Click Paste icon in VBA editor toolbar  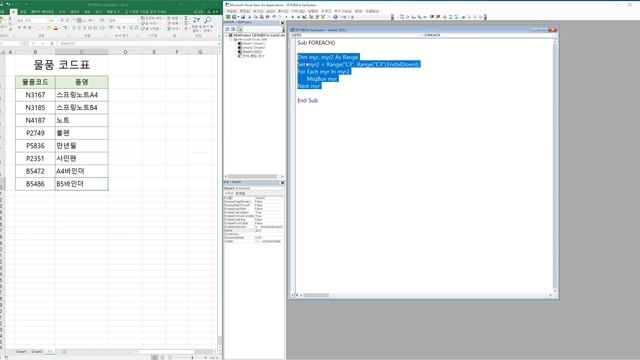(x=262, y=17)
